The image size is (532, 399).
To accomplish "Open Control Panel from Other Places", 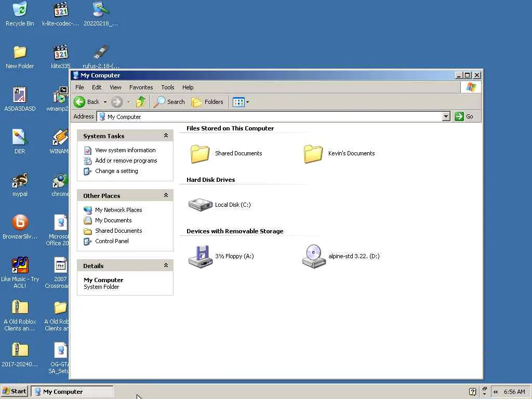I will point(112,241).
